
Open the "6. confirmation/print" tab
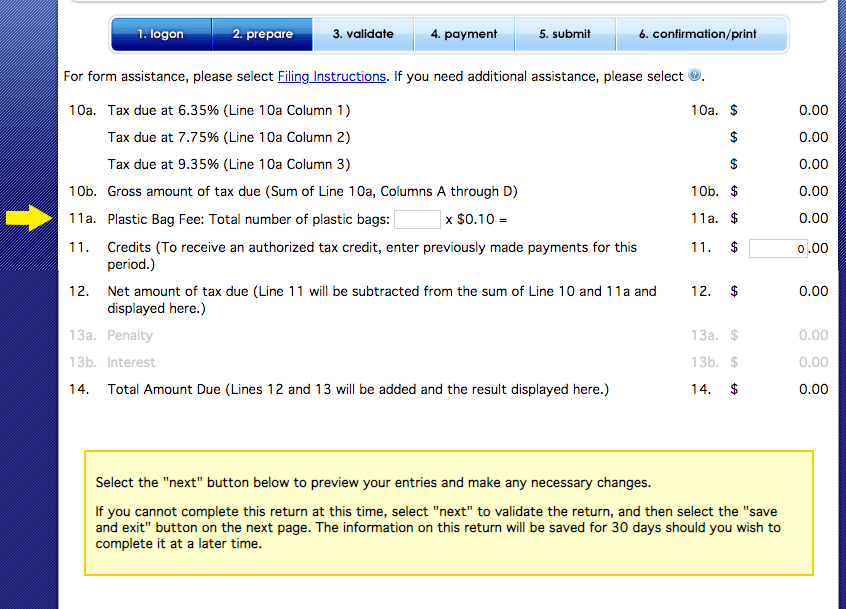coord(698,34)
